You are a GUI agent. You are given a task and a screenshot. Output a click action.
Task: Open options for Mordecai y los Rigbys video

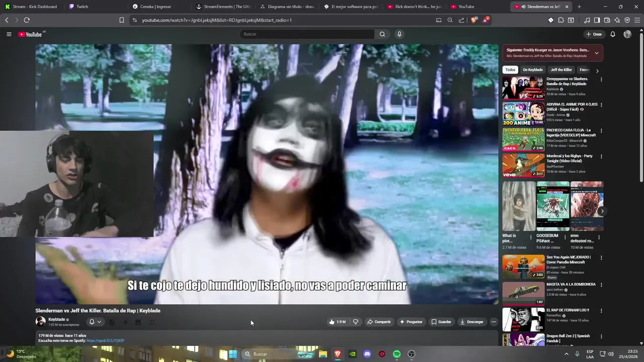[601, 157]
